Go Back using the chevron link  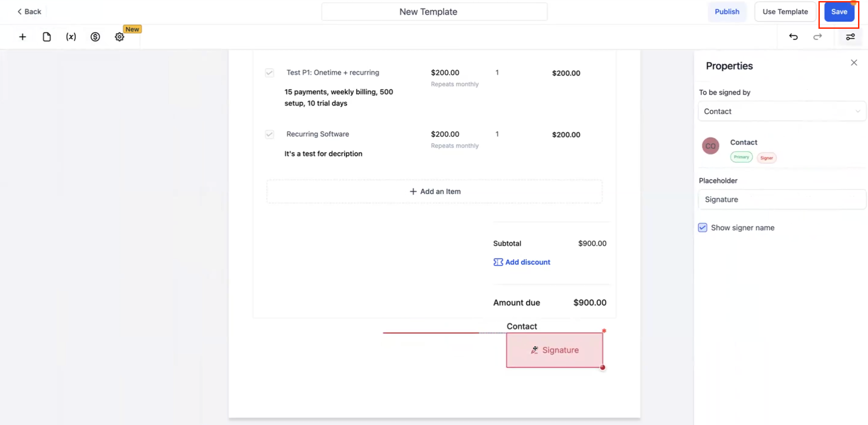click(x=29, y=12)
